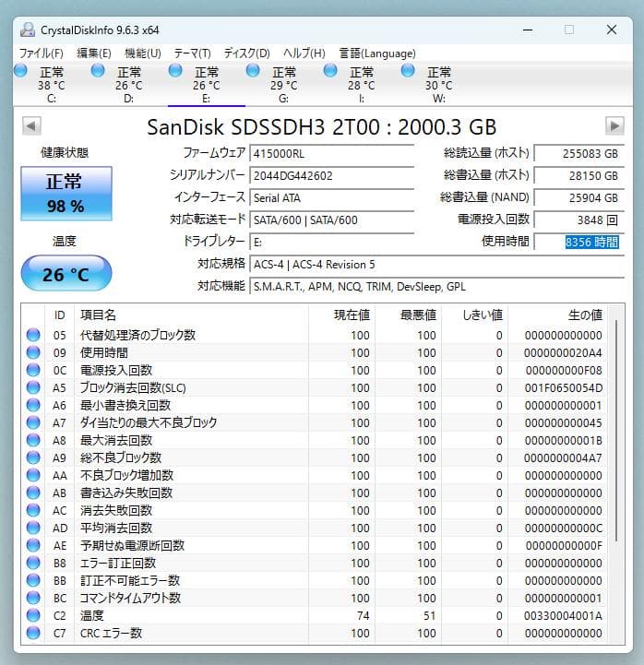Viewport: 644px width, 665px height.
Task: Click transfer mode field SATA/600 | SATA/600
Action: pyautogui.click(x=332, y=220)
